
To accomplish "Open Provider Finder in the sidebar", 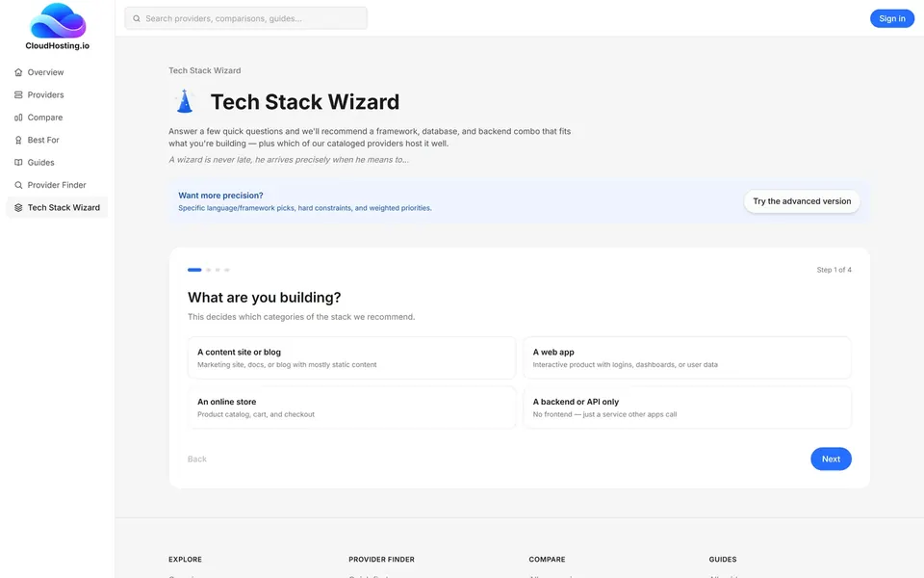I will [x=57, y=185].
